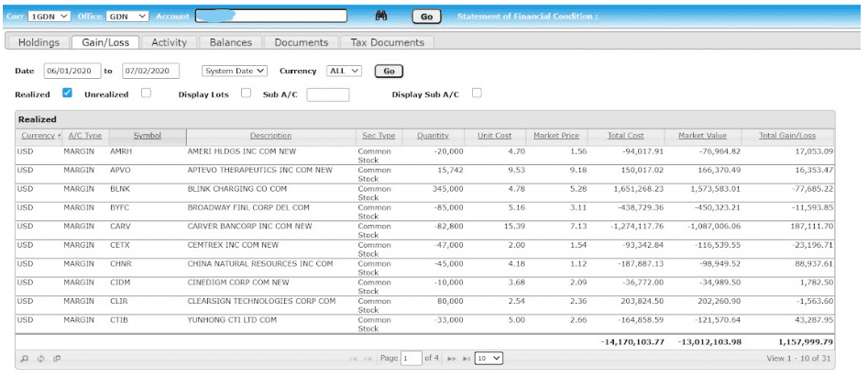Click the columns chooser icon in grid footer
The width and height of the screenshot is (868, 378).
[57, 359]
